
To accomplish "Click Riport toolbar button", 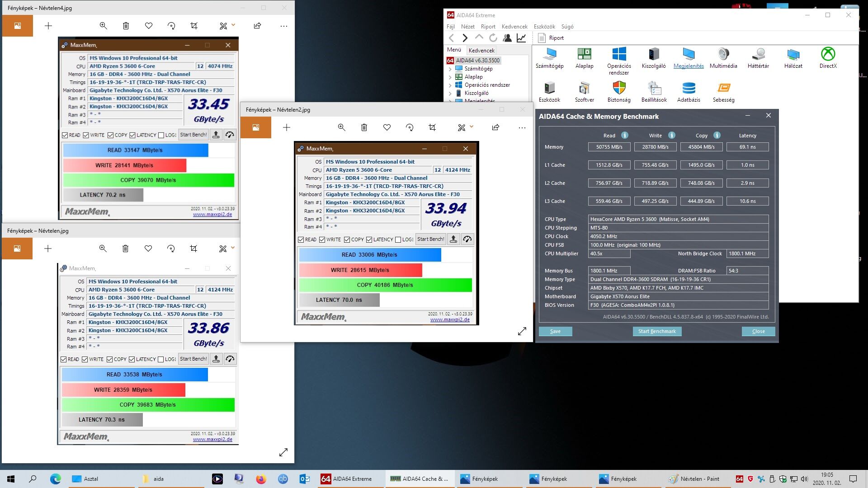I will [551, 38].
